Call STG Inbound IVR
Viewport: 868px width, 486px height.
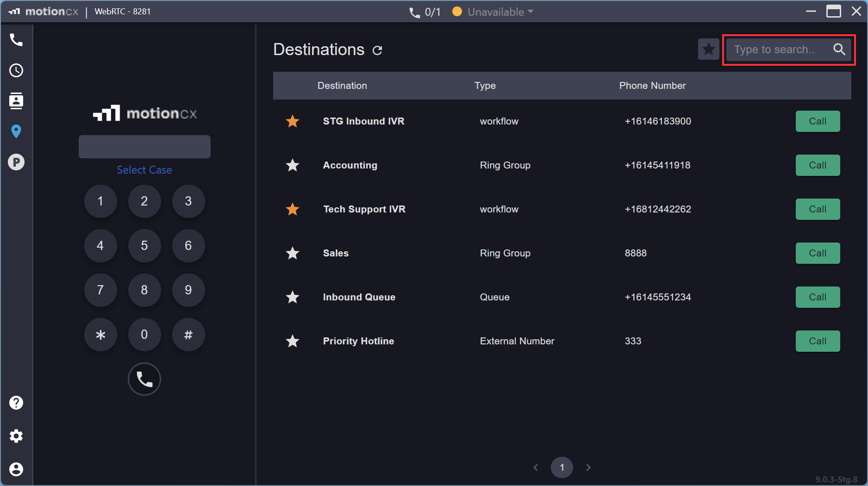(818, 121)
